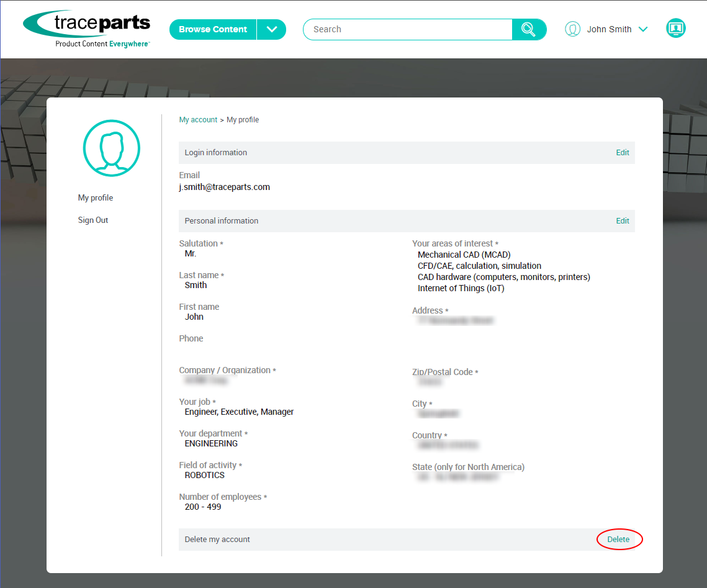Click the small user avatar icon in header
The width and height of the screenshot is (707, 588).
click(x=572, y=29)
